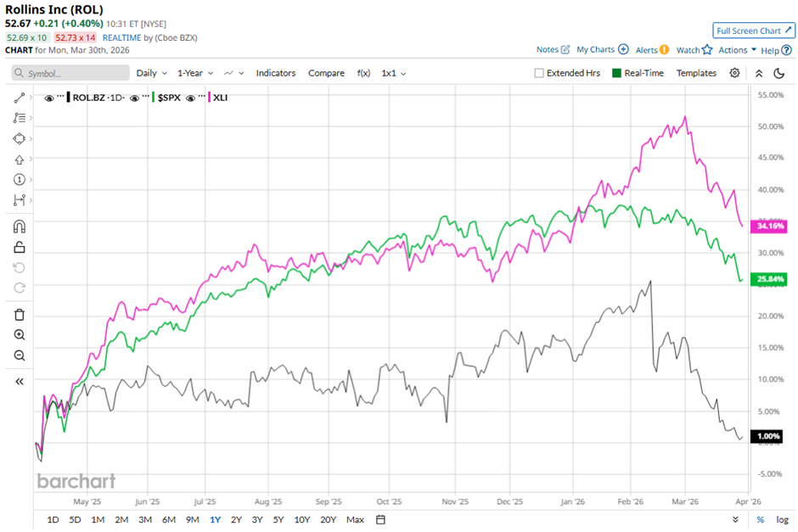Open the Templates menu
Image resolution: width=798 pixels, height=532 pixels.
(696, 73)
